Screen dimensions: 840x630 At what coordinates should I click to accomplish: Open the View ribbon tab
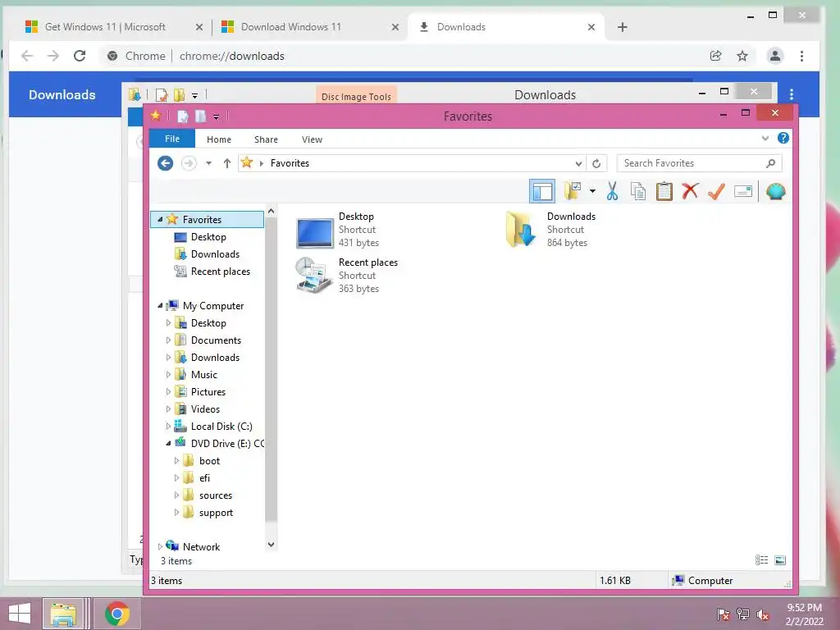[312, 139]
